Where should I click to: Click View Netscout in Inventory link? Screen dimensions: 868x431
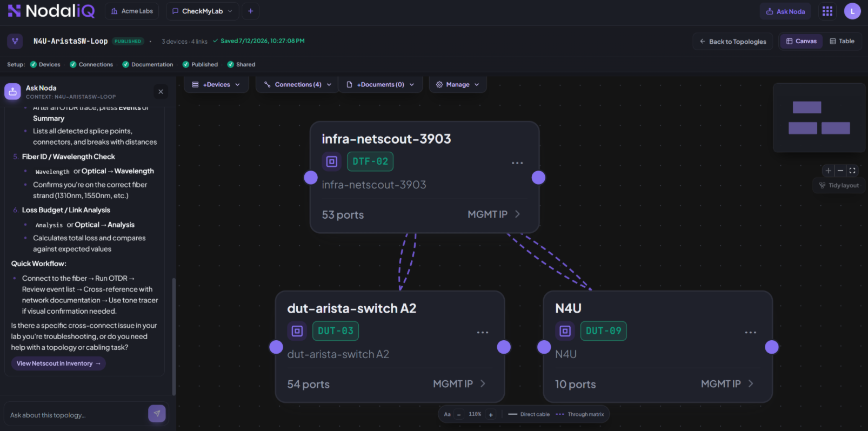[58, 363]
